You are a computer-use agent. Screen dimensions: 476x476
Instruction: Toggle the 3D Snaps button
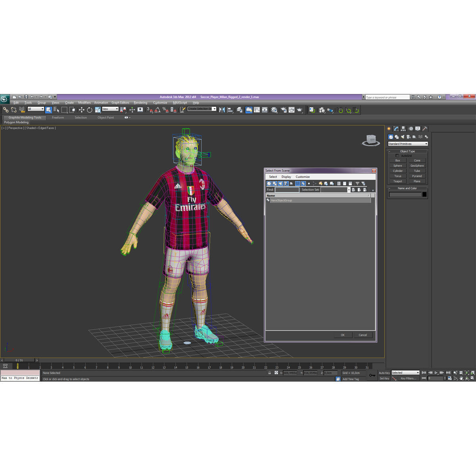(x=150, y=110)
